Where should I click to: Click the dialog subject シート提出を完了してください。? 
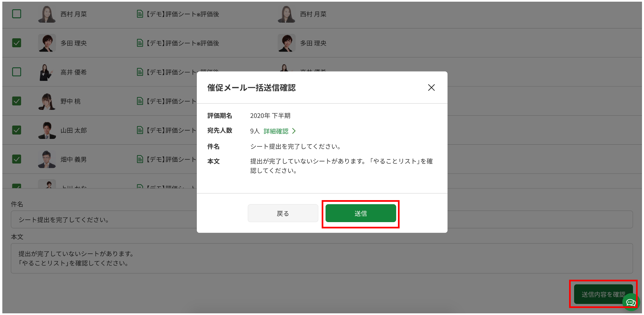(x=296, y=146)
